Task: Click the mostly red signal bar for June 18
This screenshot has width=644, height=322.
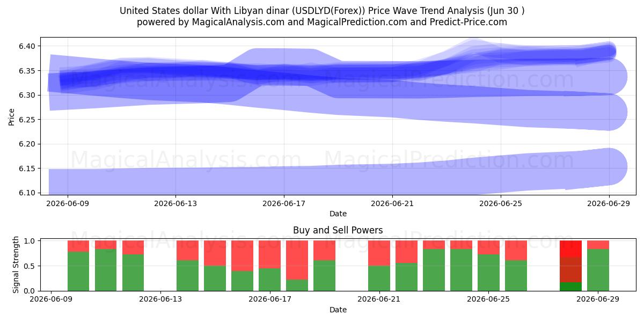Action: pyautogui.click(x=297, y=266)
